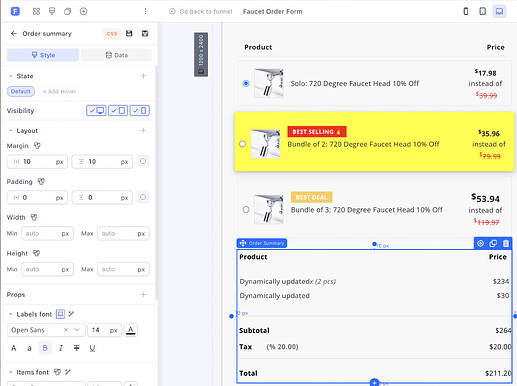Screen dimensions: 517x386
Task: Collapse the State section
Action: pos(11,76)
